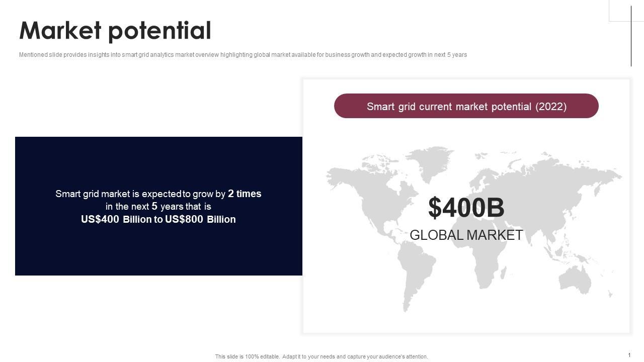
Task: Click the "Market potential" slide title
Action: (115, 31)
